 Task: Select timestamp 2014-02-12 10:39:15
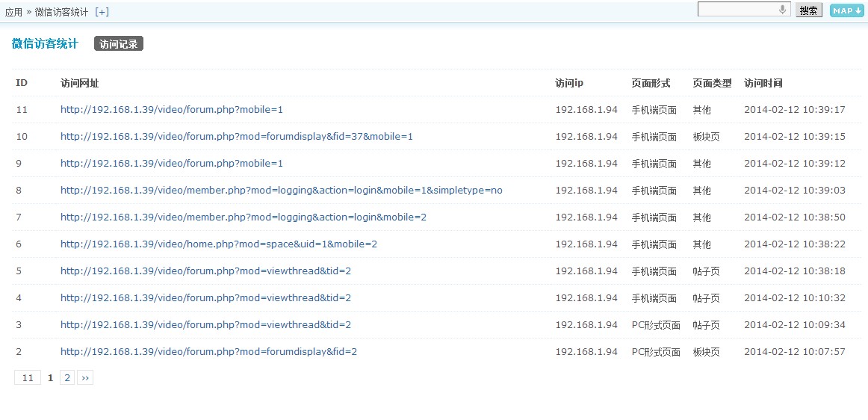point(795,136)
